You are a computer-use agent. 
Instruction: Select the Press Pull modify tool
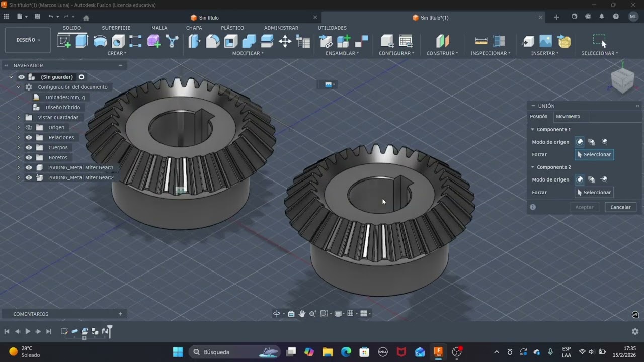coord(194,41)
